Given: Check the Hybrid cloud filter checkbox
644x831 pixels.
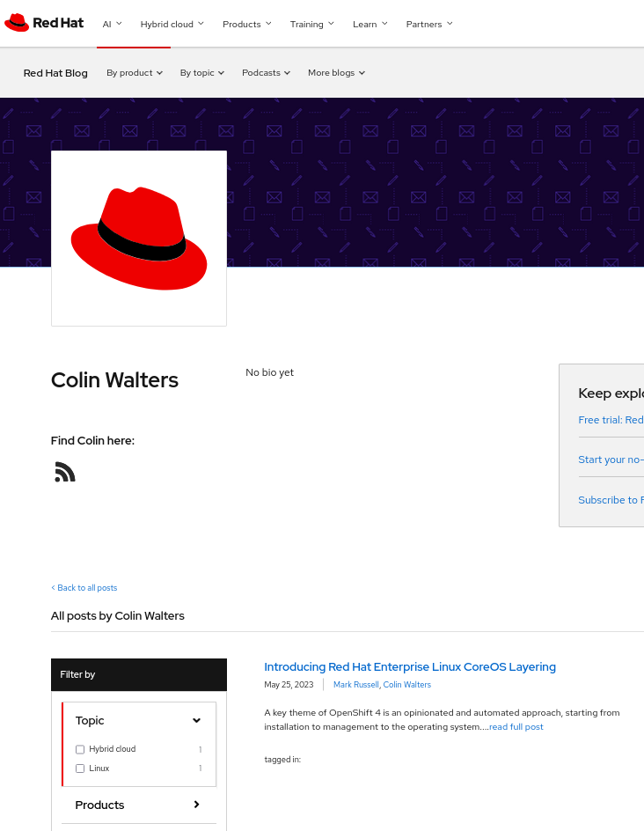Looking at the screenshot, I should [80, 749].
